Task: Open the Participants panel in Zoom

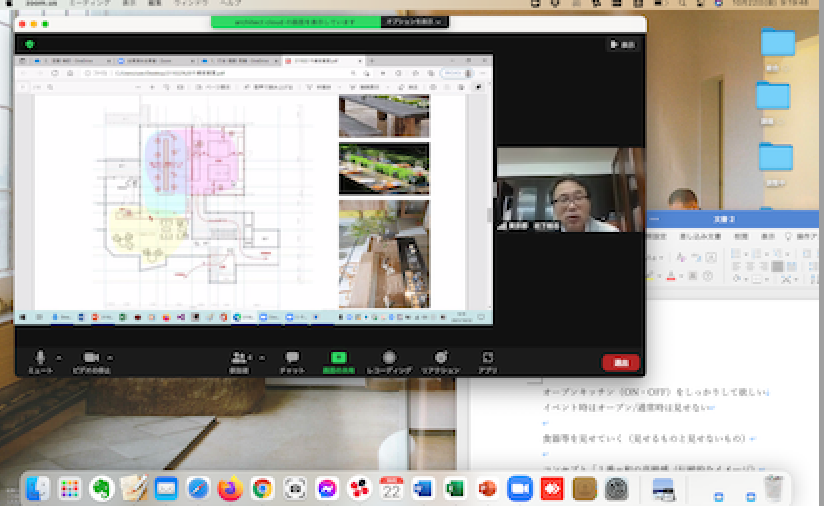Action: click(x=239, y=358)
